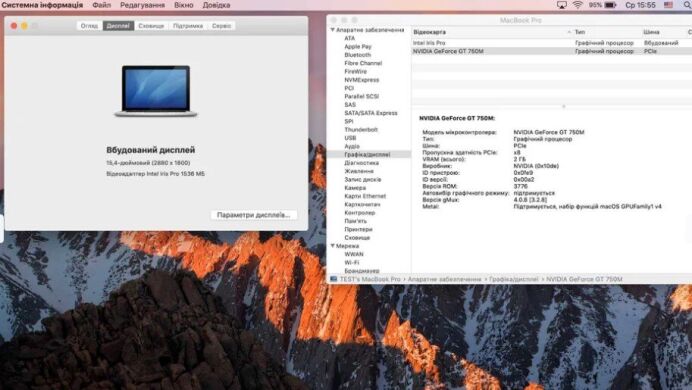
Task: Open the Файл menu
Action: 102,5
